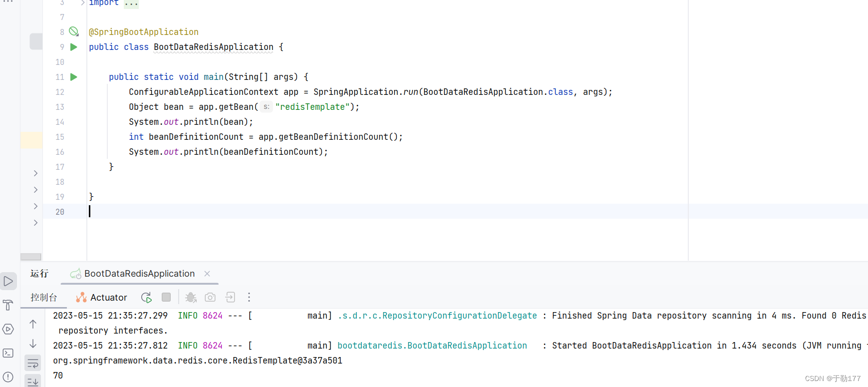This screenshot has width=868, height=387.
Task: Stop the running application
Action: click(x=166, y=297)
